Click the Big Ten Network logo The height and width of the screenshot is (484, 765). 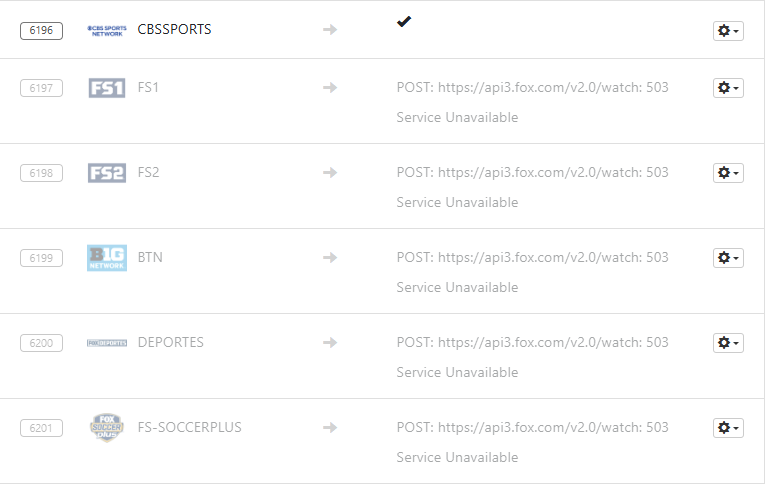click(x=107, y=258)
